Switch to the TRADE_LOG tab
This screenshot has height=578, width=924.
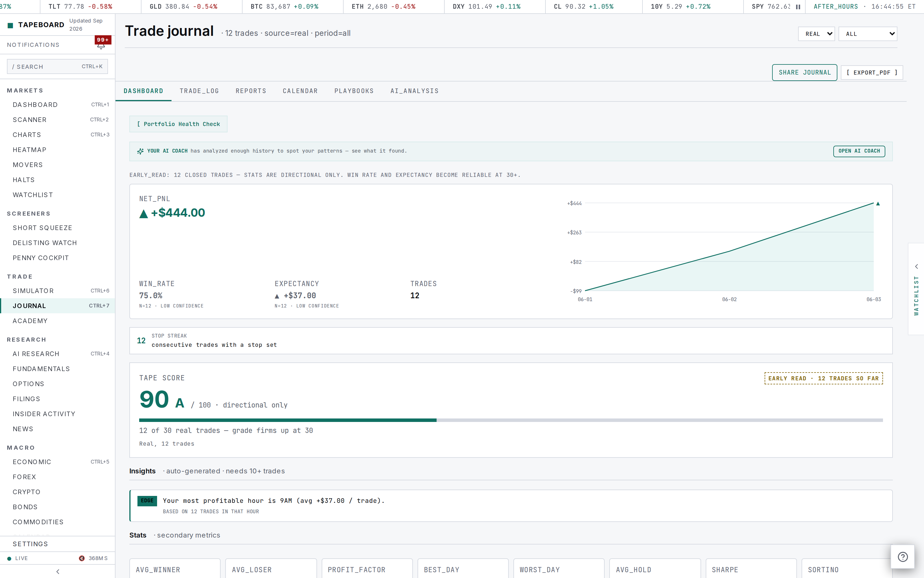[199, 91]
